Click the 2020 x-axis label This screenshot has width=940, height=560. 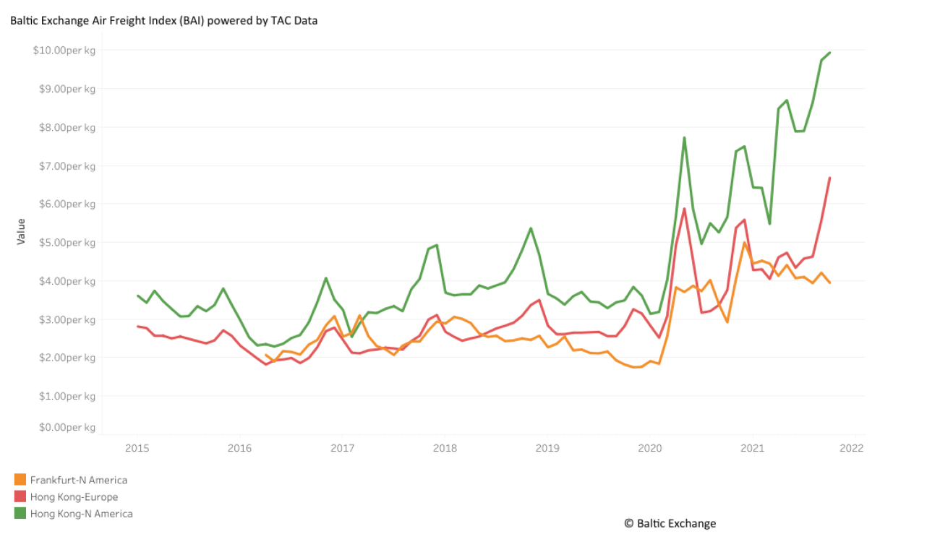coord(650,448)
